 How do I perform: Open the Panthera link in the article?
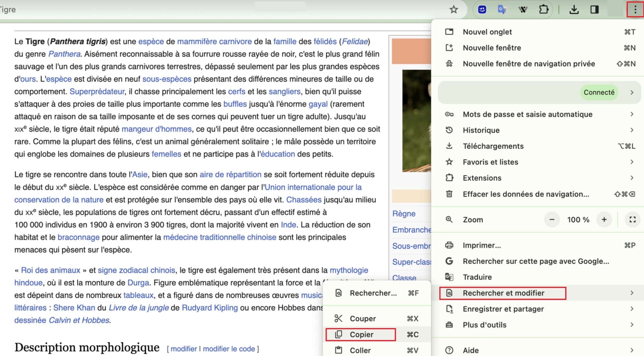[64, 54]
